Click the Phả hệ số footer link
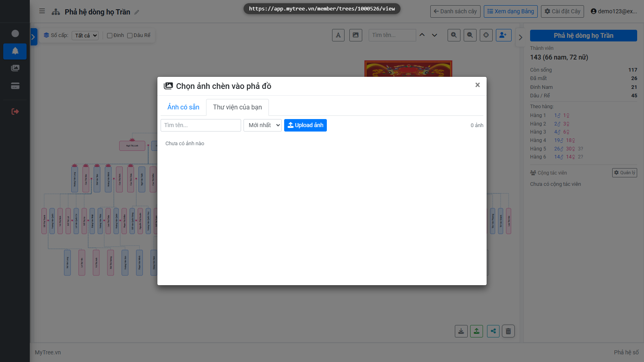Viewport: 644px width, 362px height. pos(626,352)
